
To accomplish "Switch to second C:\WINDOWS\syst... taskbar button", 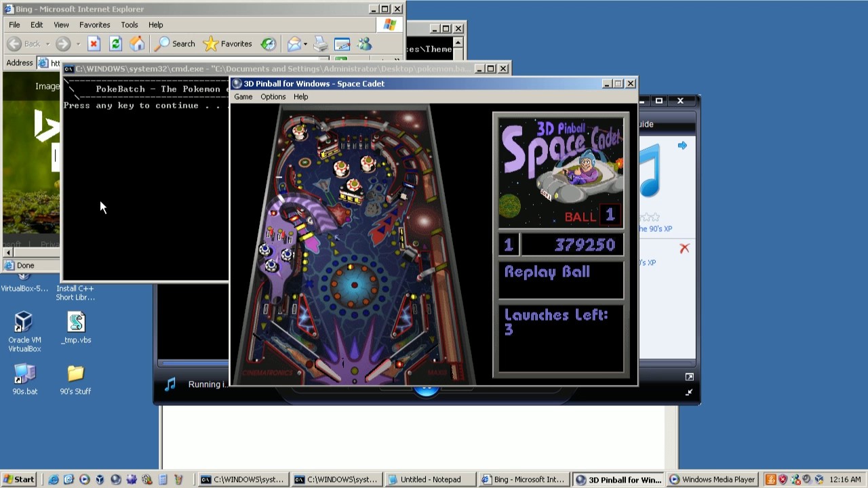I will point(336,479).
